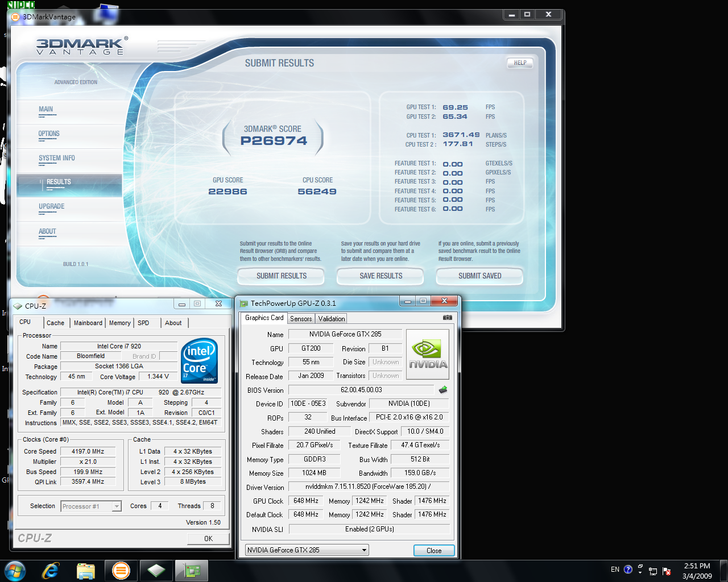Open Windows Explorer from the taskbar
Viewport: 728px width, 582px height.
pos(86,571)
